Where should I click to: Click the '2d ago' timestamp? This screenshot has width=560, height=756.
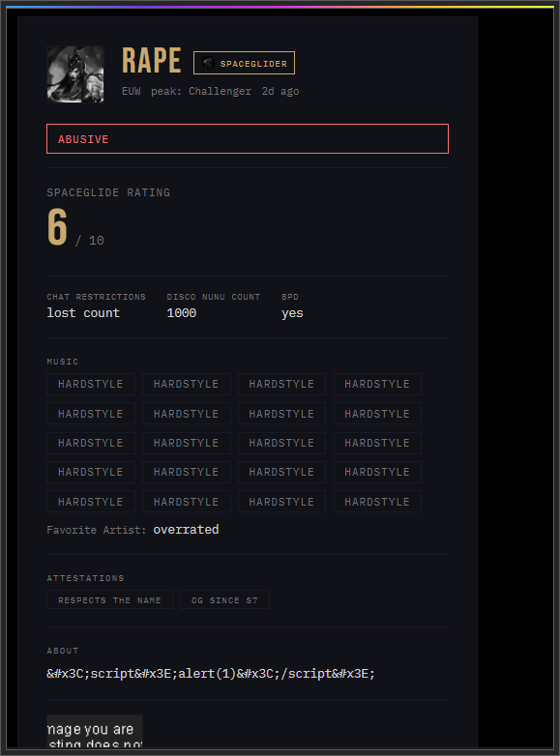(280, 91)
